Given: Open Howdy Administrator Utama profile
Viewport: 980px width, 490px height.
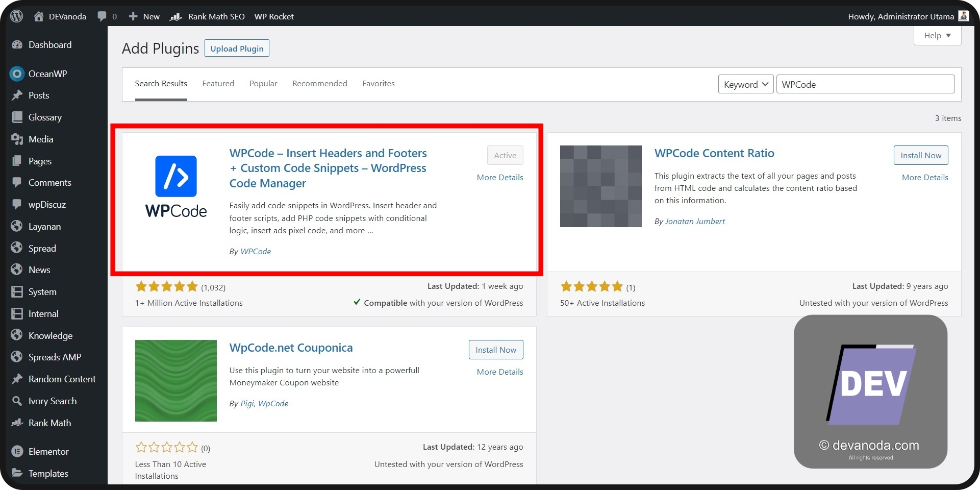Looking at the screenshot, I should tap(901, 16).
